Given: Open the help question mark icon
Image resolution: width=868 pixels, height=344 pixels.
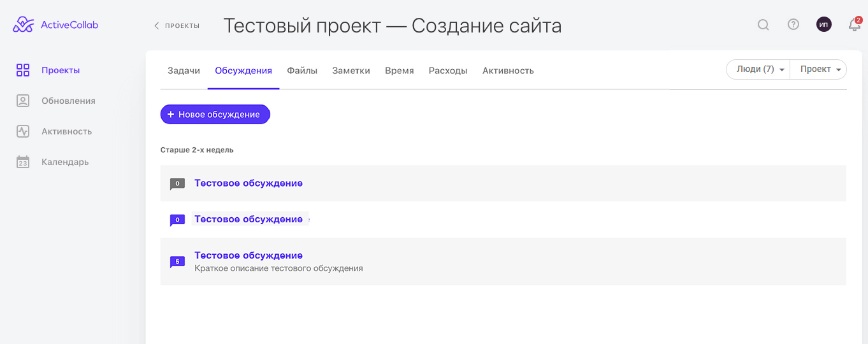Looking at the screenshot, I should pyautogui.click(x=793, y=25).
